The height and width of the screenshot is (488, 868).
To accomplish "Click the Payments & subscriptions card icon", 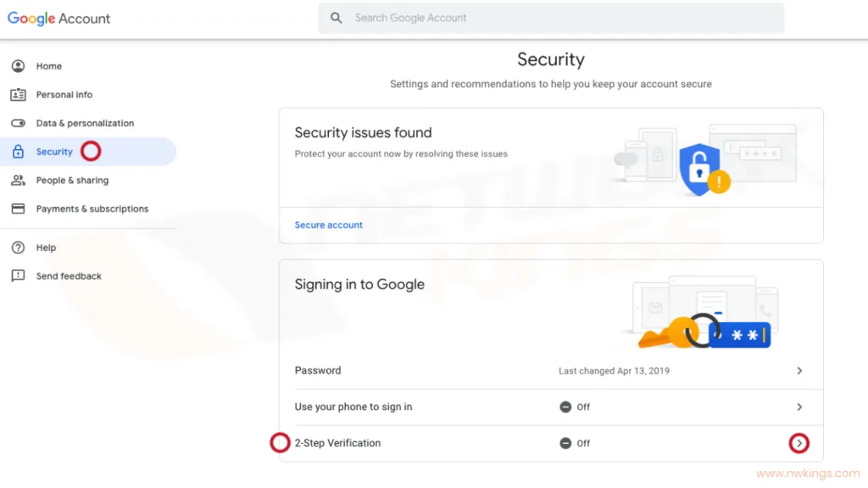I will point(18,209).
